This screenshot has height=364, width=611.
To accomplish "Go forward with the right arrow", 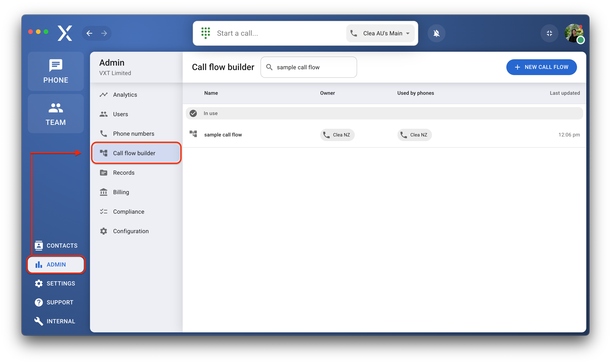I will (x=104, y=33).
